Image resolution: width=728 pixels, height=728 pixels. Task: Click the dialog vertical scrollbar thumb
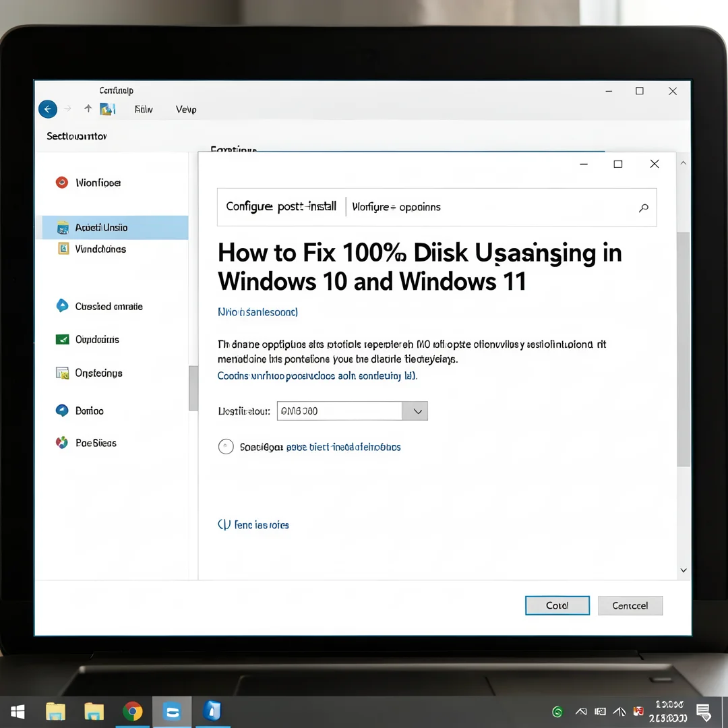(684, 349)
